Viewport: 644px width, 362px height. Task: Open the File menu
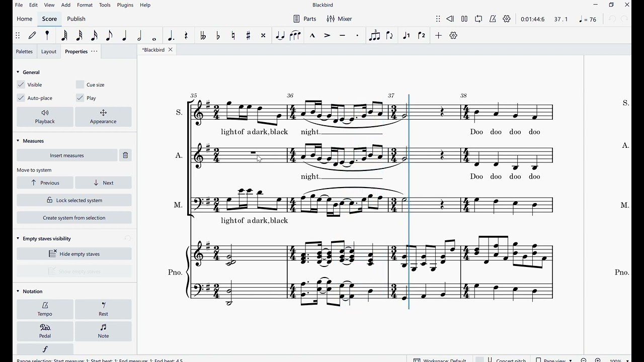(x=19, y=5)
